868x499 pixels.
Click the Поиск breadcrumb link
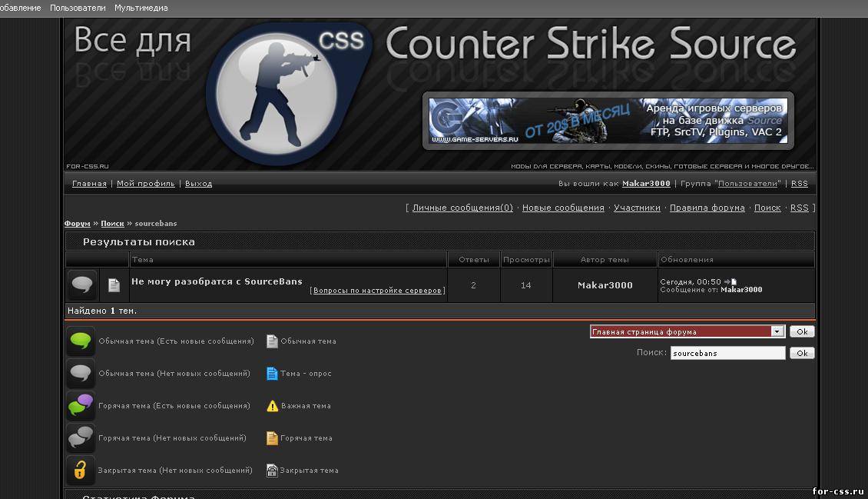(x=112, y=223)
